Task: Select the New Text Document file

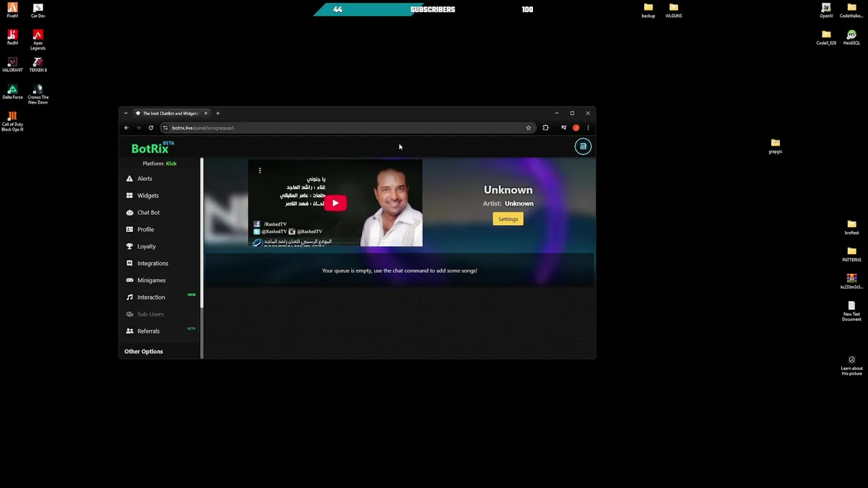Action: coord(852,311)
